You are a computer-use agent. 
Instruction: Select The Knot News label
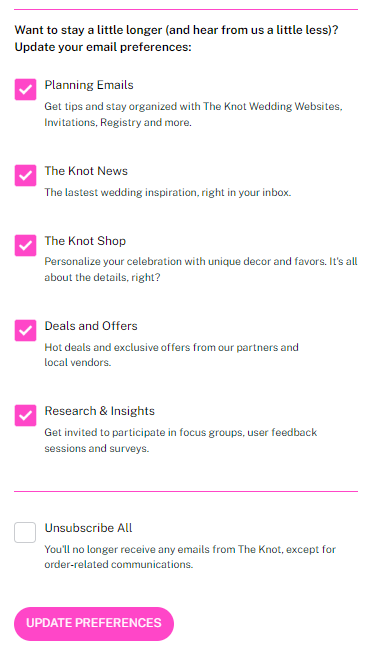point(86,171)
